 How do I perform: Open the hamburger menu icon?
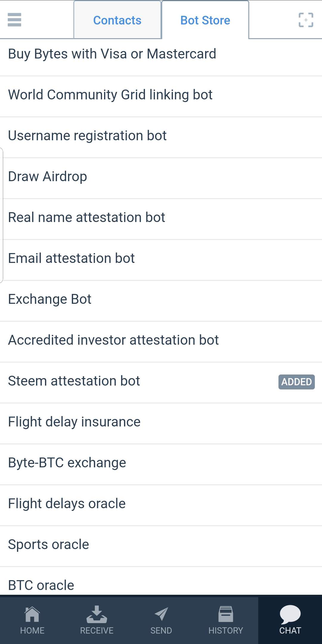[14, 20]
